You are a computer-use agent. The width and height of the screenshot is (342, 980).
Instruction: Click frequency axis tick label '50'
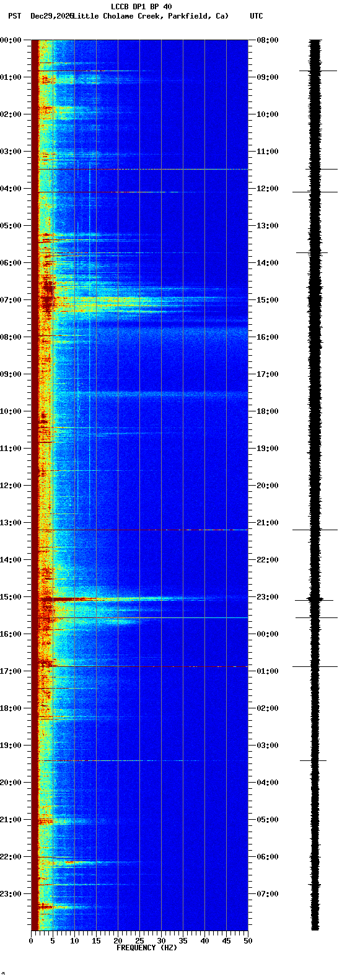(x=248, y=941)
